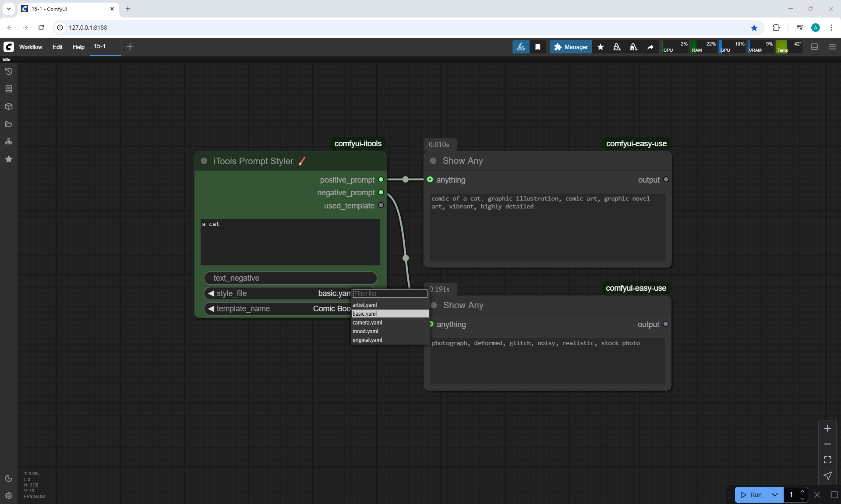Click the Filter list search field
Image resolution: width=841 pixels, height=504 pixels.
click(389, 293)
